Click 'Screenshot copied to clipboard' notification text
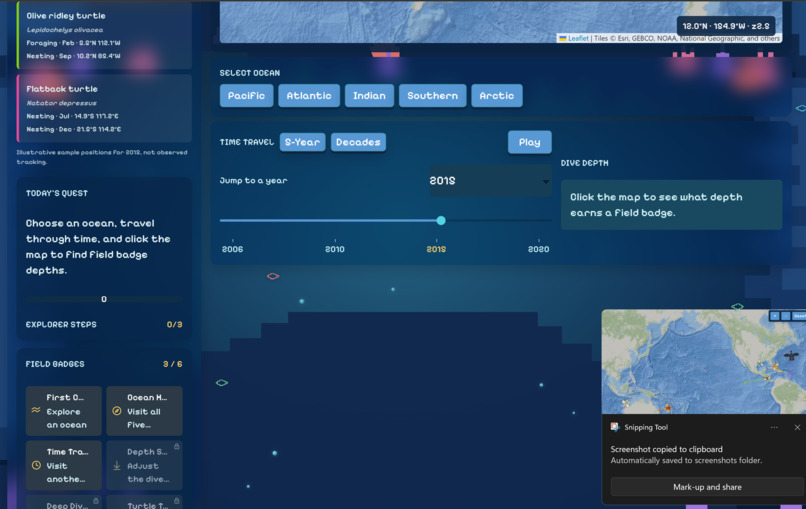The height and width of the screenshot is (509, 806). point(666,449)
